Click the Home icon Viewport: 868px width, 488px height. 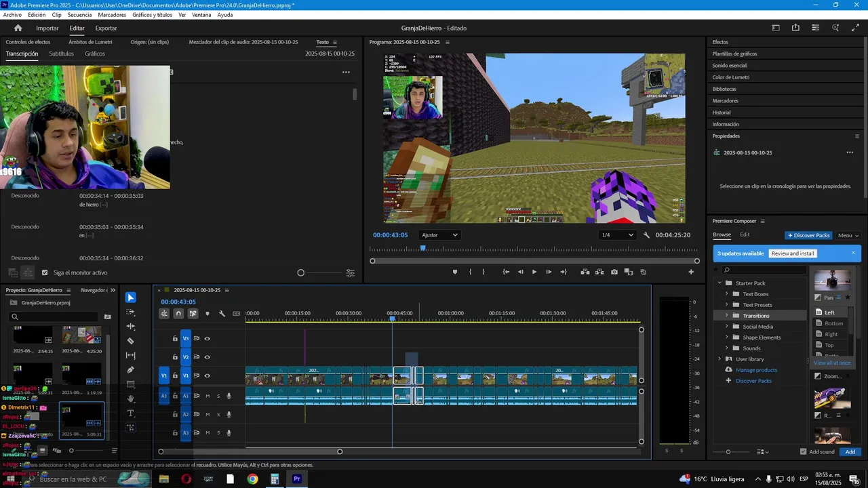[18, 28]
